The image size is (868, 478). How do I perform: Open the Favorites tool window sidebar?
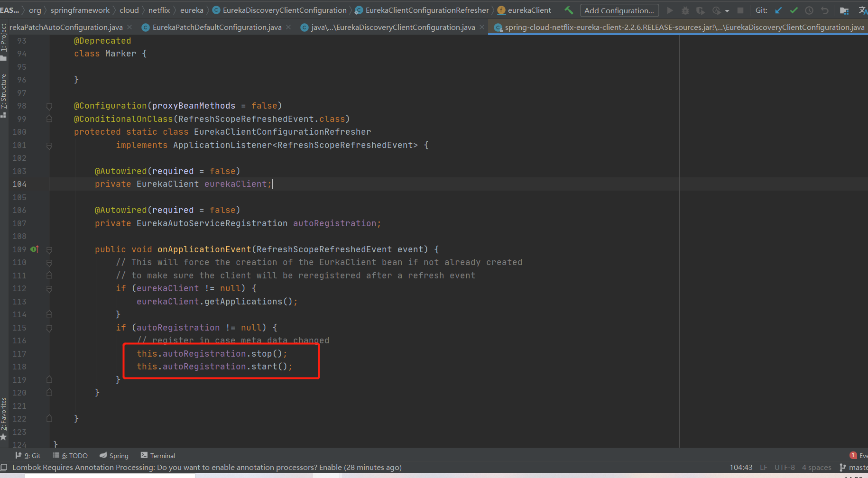tap(4, 418)
